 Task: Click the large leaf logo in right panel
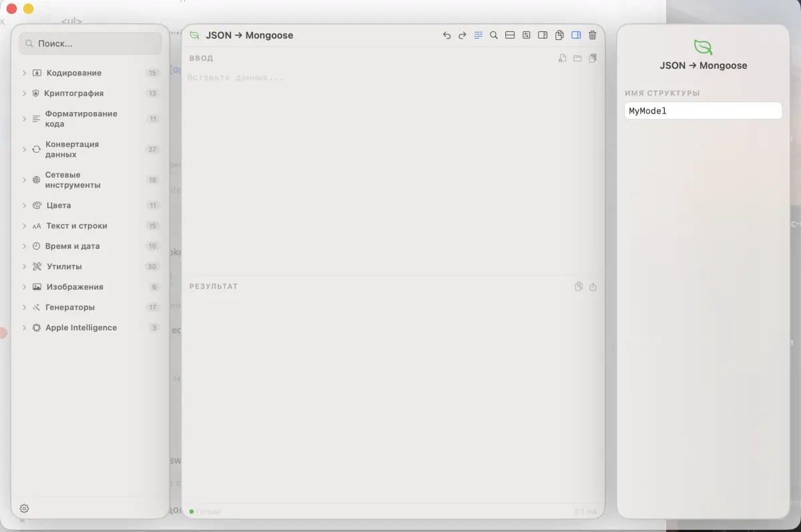(x=703, y=47)
